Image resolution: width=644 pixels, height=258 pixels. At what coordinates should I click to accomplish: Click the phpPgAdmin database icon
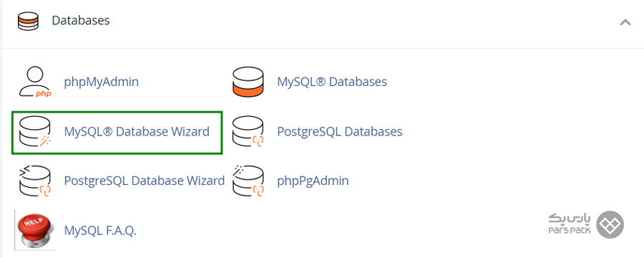[x=248, y=181]
